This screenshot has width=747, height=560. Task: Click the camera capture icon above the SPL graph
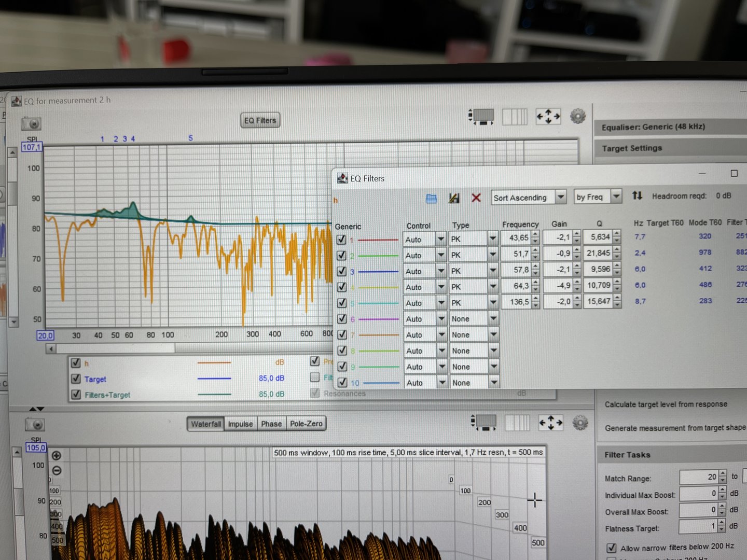pos(32,124)
